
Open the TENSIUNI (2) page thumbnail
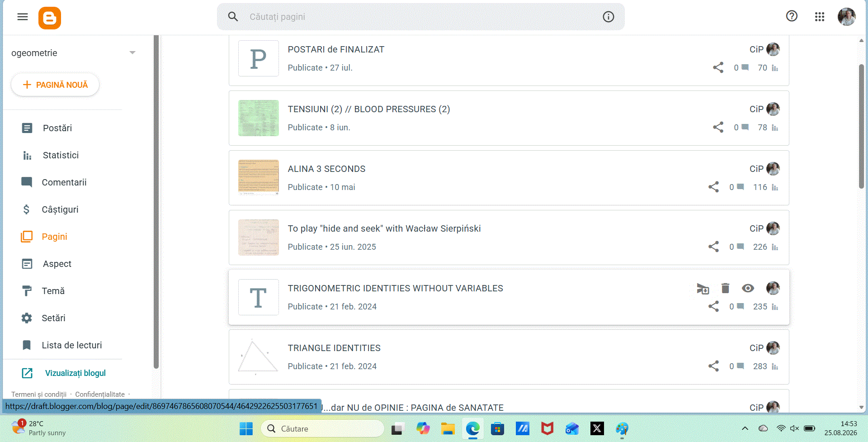click(x=259, y=118)
